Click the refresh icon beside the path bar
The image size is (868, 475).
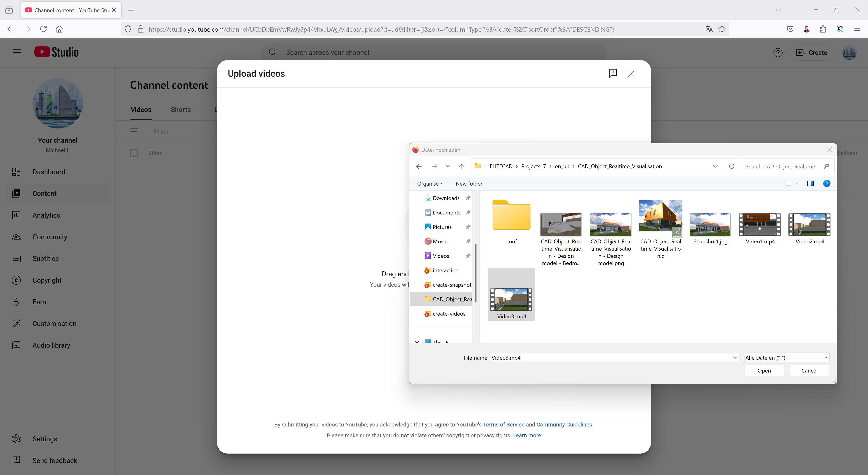pyautogui.click(x=731, y=166)
